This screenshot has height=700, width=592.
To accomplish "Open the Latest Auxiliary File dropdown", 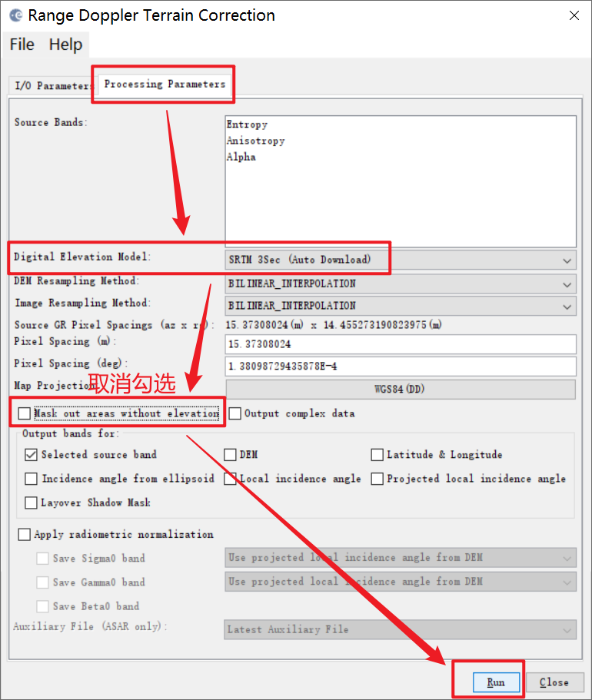I will tap(401, 630).
